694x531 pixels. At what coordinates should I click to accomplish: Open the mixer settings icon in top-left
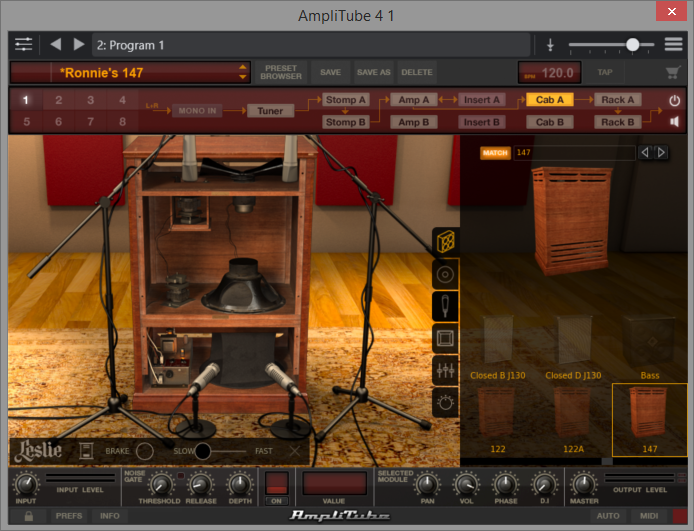pos(23,44)
